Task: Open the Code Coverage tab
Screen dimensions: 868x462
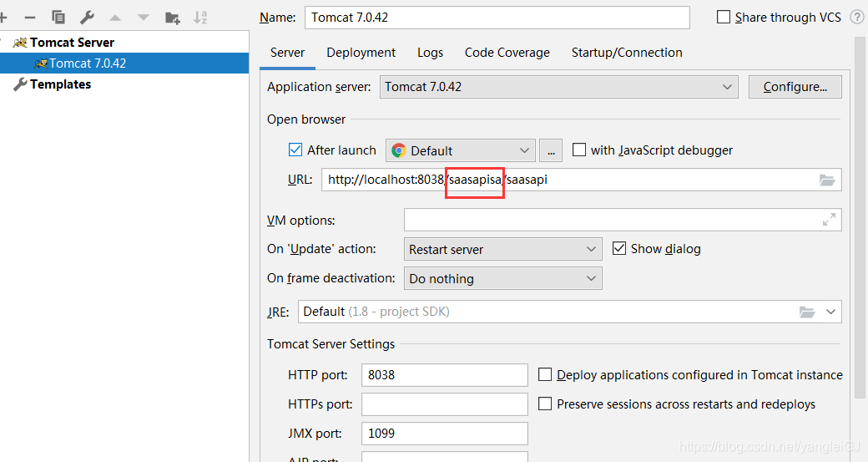Action: (507, 53)
